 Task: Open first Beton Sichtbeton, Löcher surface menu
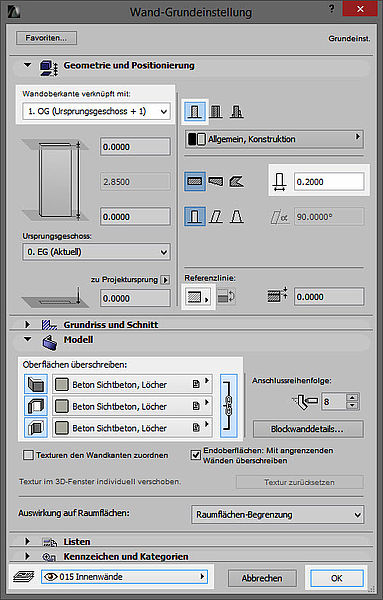tap(132, 384)
